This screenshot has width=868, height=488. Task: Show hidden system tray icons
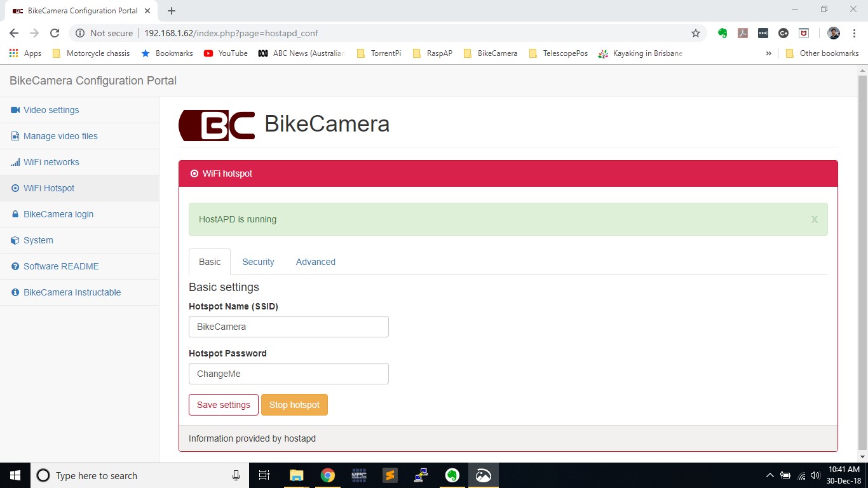[770, 475]
